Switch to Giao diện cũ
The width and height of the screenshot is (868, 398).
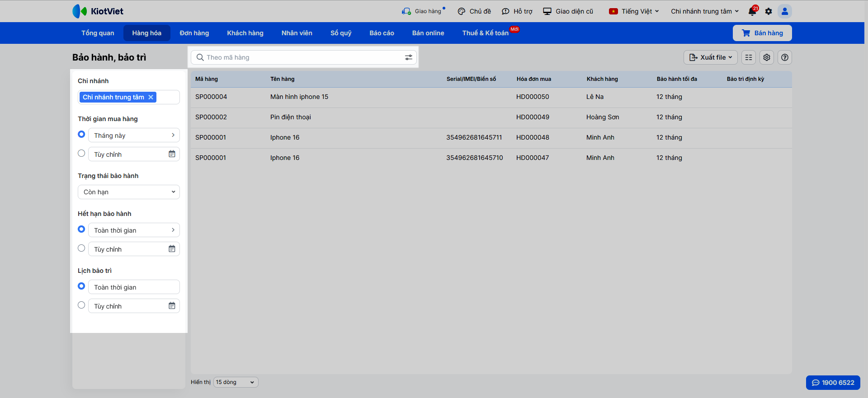[x=568, y=11]
